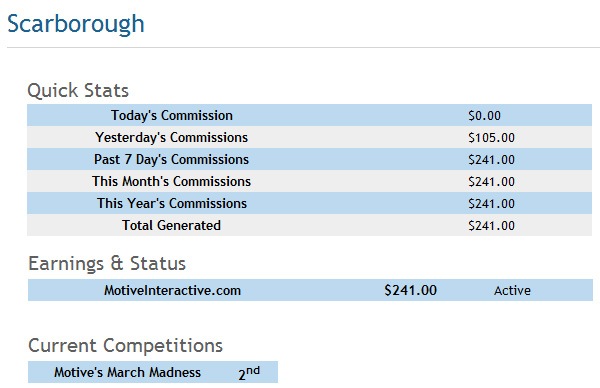Open Motive's March Madness competition
The width and height of the screenshot is (600, 388).
[x=127, y=372]
